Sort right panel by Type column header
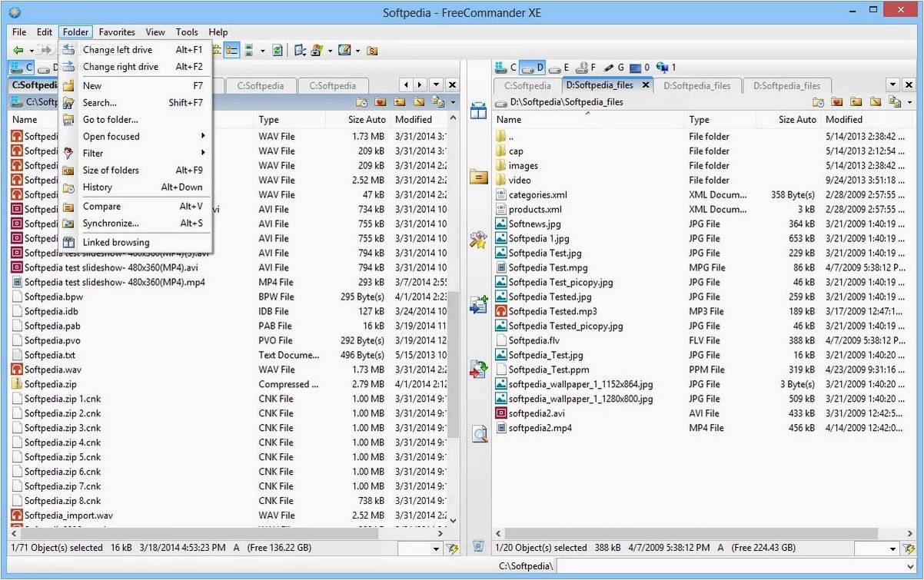The height and width of the screenshot is (580, 924). coord(720,120)
